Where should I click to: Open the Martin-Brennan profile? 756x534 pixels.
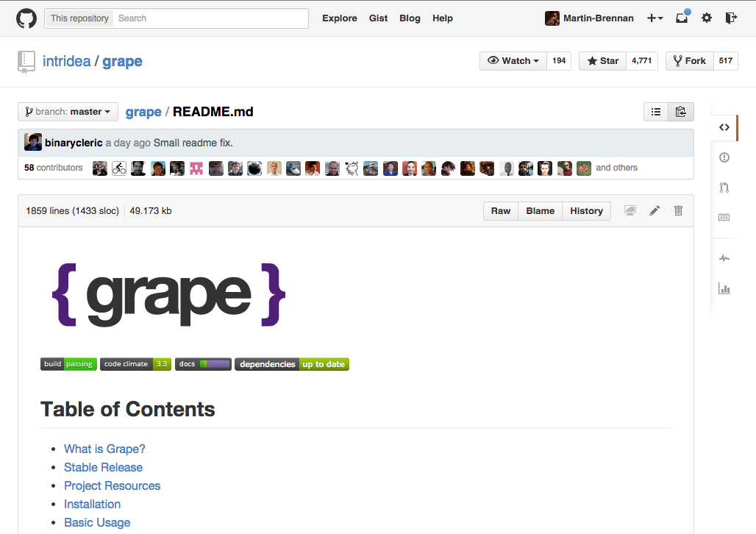coord(599,18)
